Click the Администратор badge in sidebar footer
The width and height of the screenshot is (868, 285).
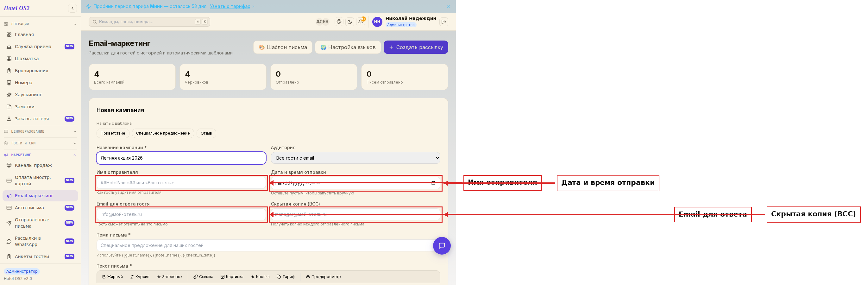click(x=22, y=271)
